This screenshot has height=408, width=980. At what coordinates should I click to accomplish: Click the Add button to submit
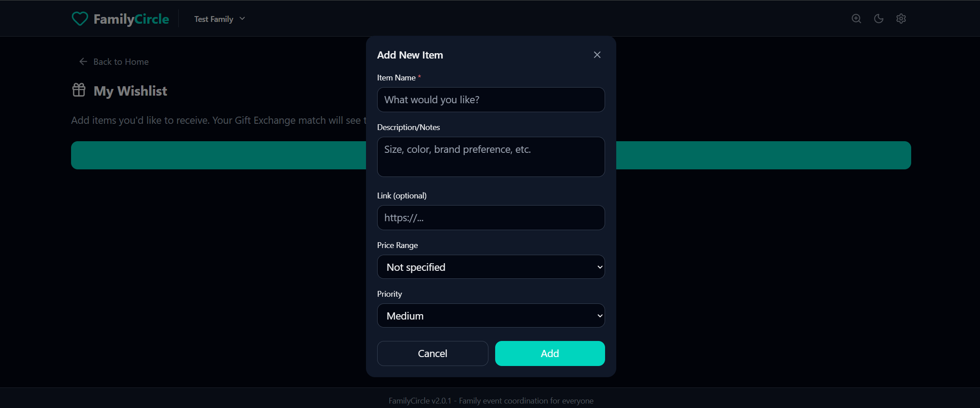pos(550,353)
